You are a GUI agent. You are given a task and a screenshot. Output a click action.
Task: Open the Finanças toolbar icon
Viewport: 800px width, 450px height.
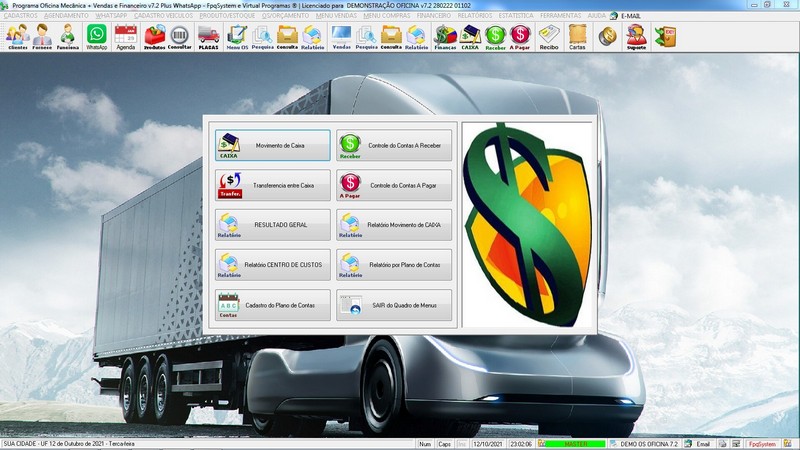445,37
